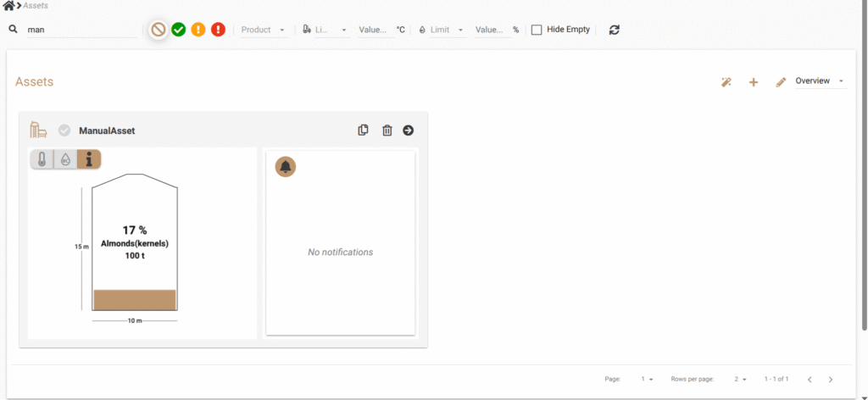This screenshot has height=400, width=868.
Task: Click the brown fill level in the silo
Action: [134, 300]
